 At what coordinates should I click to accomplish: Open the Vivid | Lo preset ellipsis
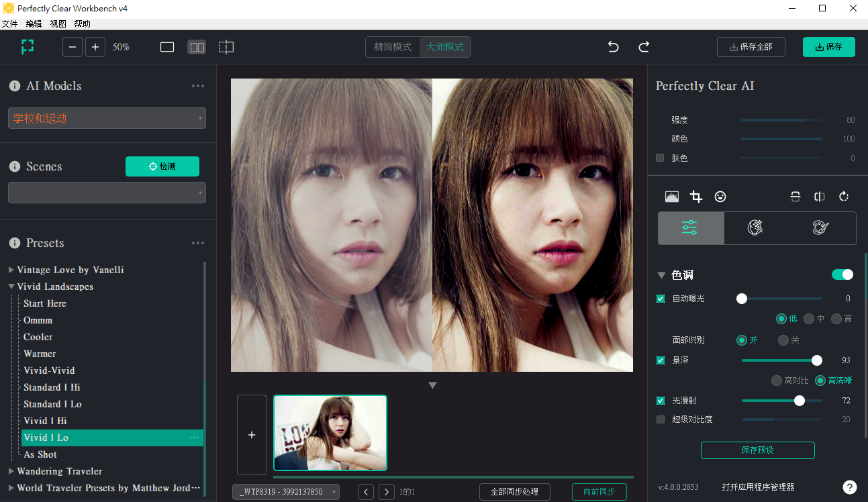pos(194,438)
